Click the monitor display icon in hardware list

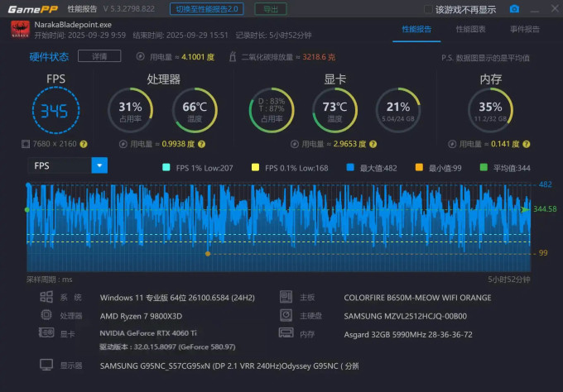pos(46,365)
